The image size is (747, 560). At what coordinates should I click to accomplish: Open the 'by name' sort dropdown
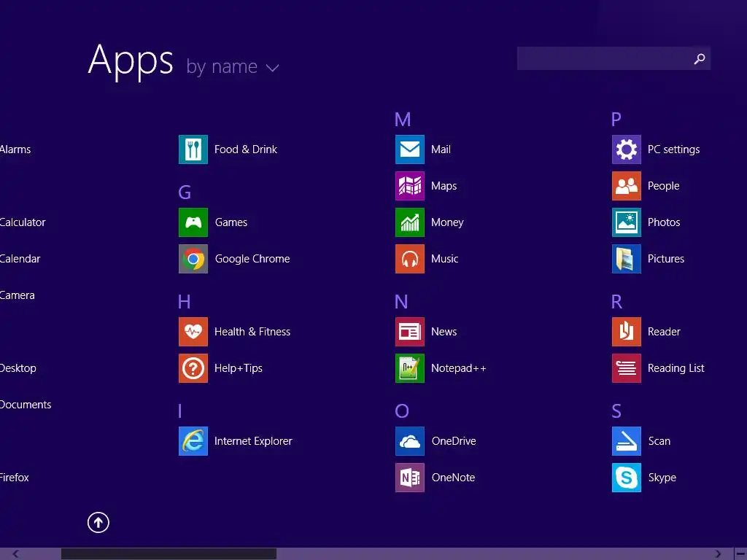[x=233, y=67]
